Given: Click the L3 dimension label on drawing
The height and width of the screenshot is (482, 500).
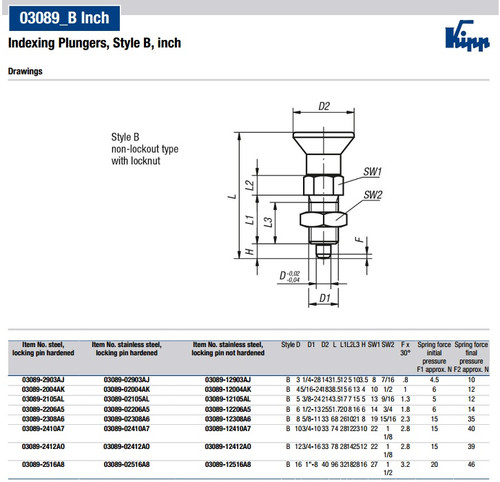Looking at the screenshot, I should coord(268,222).
